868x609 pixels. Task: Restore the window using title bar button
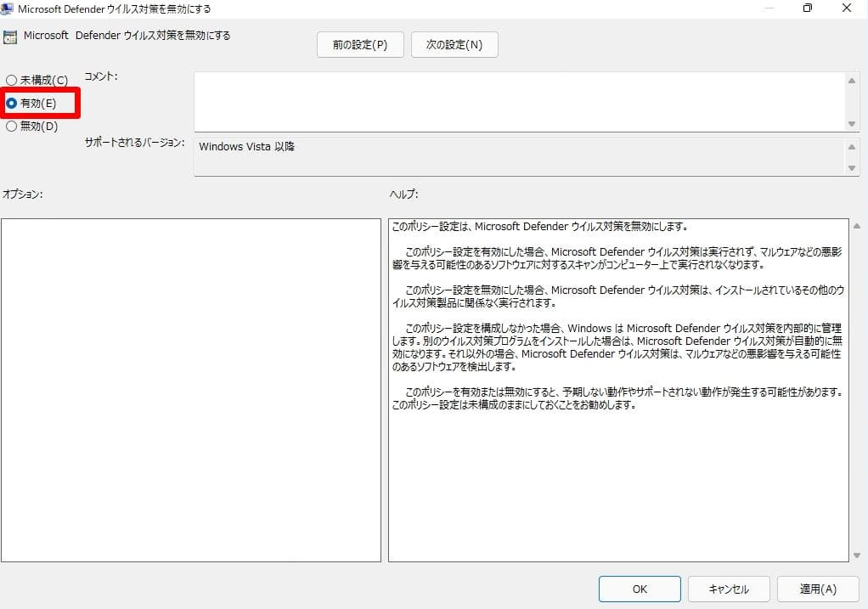click(808, 8)
